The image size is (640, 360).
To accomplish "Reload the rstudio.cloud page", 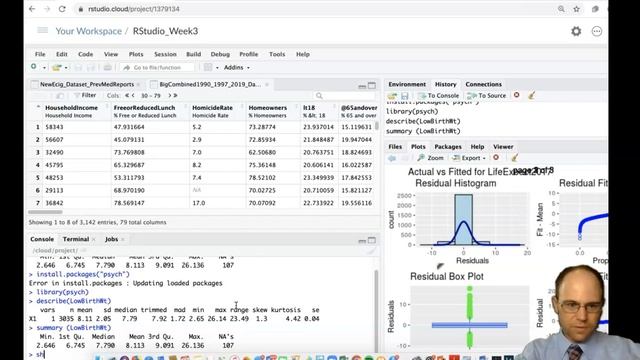I will click(62, 9).
